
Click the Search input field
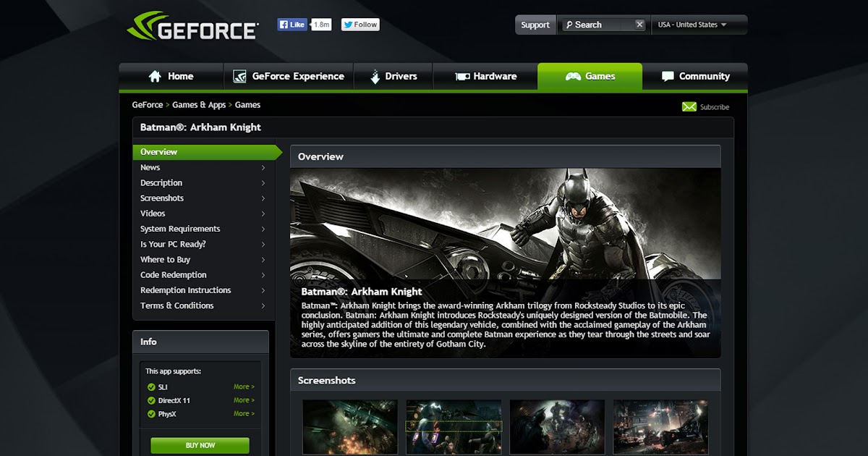(x=604, y=25)
